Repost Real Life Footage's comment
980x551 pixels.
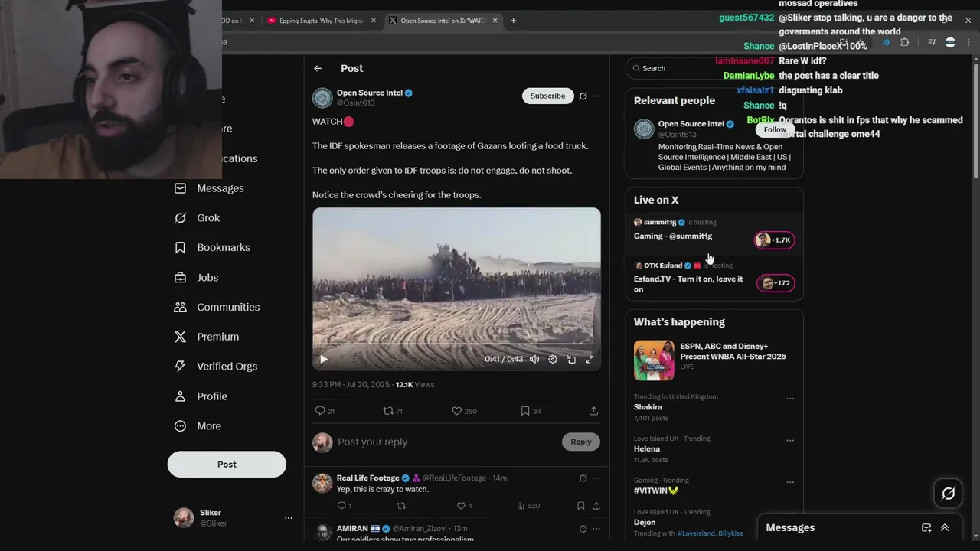click(x=401, y=506)
